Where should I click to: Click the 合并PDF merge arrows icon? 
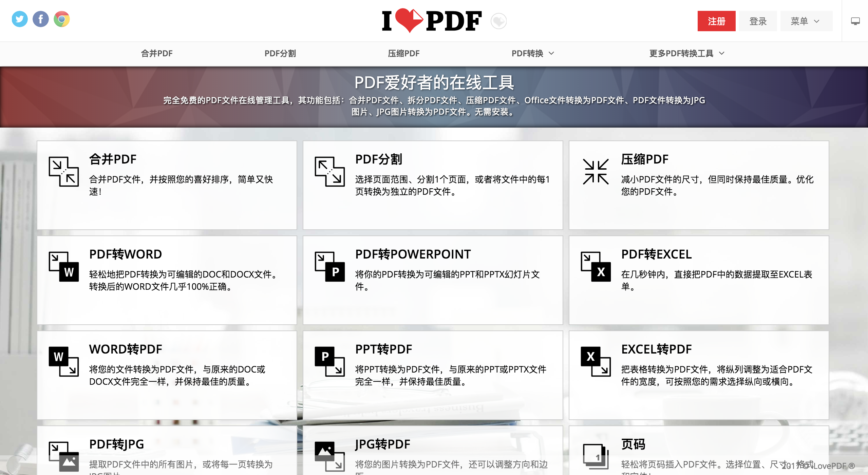(64, 171)
